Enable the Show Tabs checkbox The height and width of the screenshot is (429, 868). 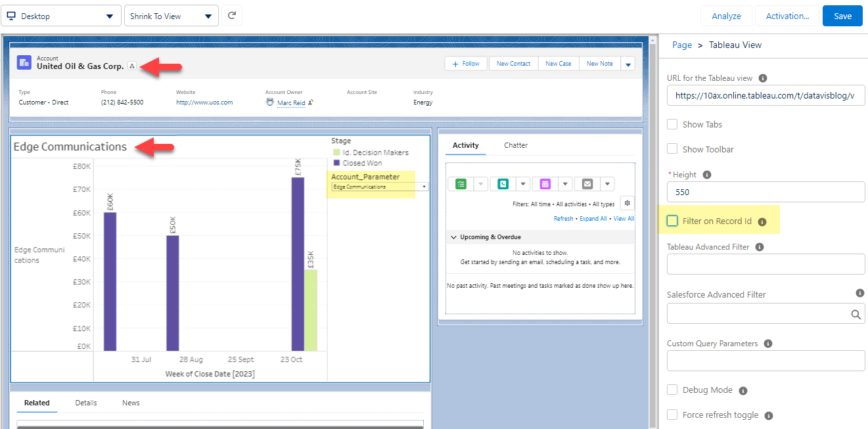point(672,124)
